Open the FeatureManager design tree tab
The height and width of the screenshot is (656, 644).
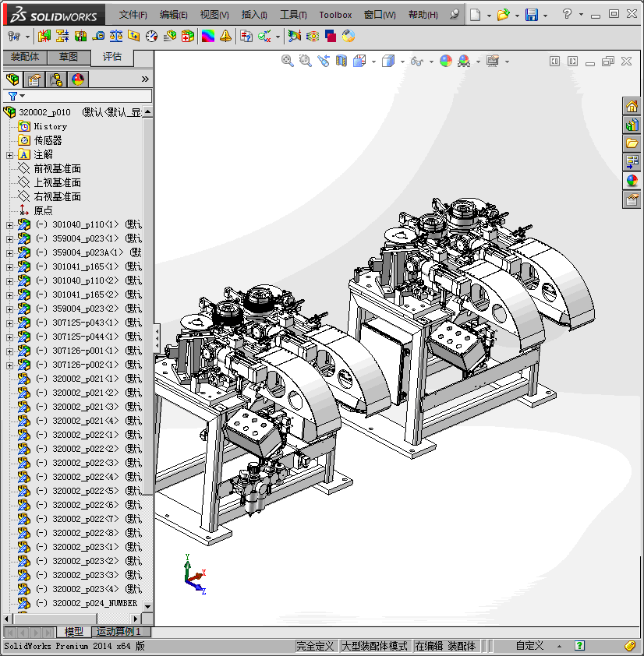[x=12, y=79]
